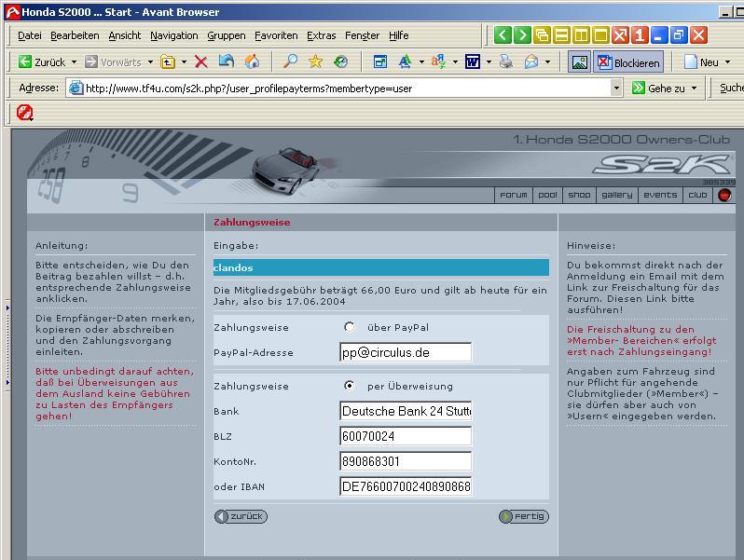The width and height of the screenshot is (744, 560).
Task: Expand the address bar URL dropdown
Action: click(x=616, y=89)
